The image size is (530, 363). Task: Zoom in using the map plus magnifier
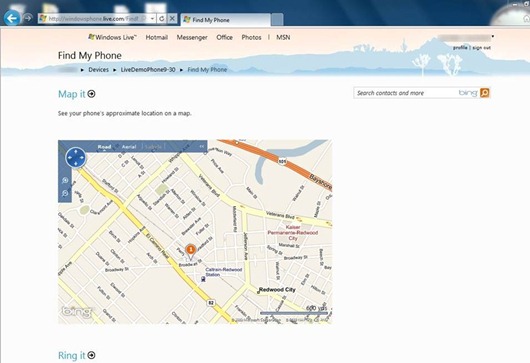[65, 180]
